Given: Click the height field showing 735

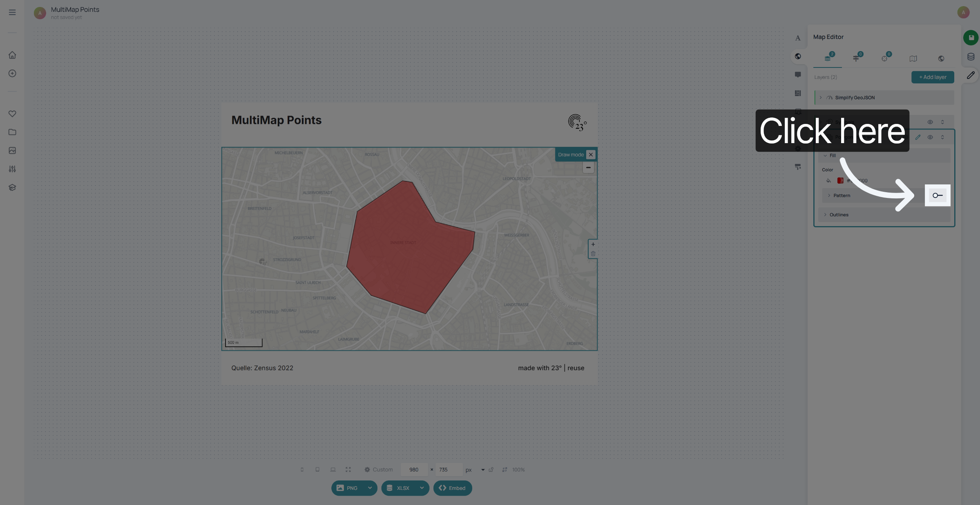Looking at the screenshot, I should pyautogui.click(x=448, y=470).
